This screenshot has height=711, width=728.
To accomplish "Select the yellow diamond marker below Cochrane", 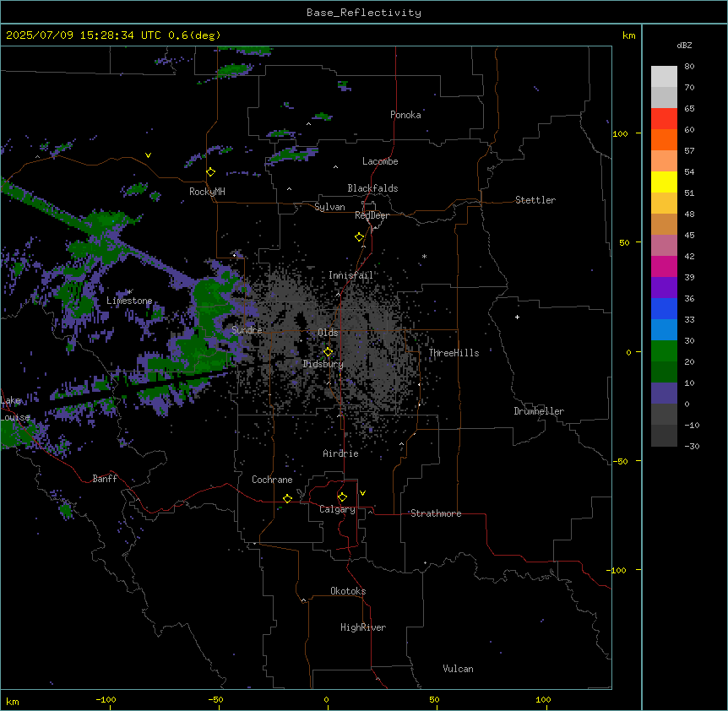I will click(x=287, y=498).
